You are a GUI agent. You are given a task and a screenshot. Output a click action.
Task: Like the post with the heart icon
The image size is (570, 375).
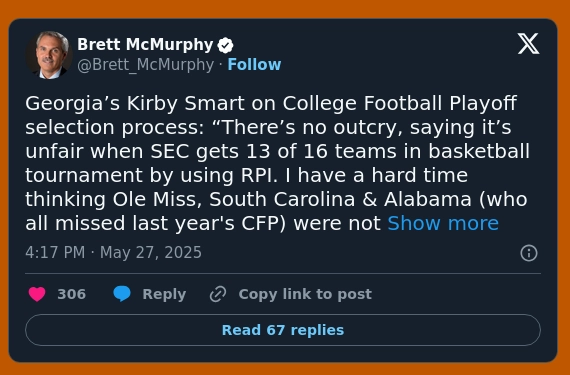click(37, 294)
